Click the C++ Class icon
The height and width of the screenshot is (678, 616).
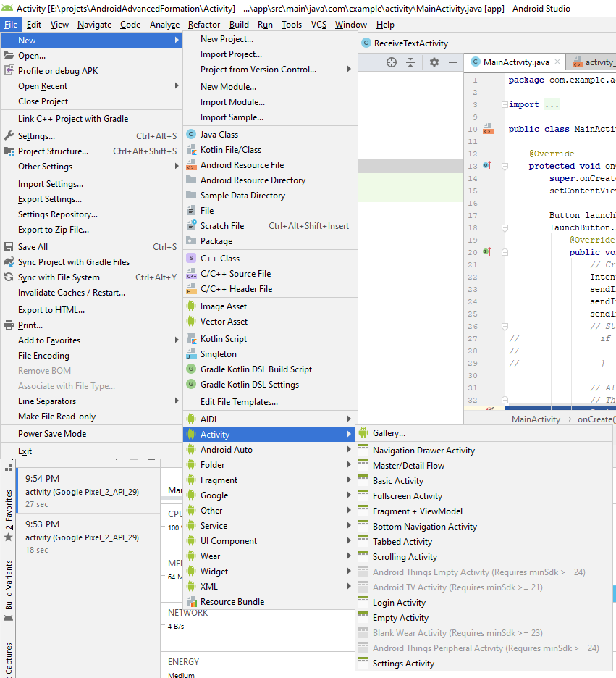click(191, 259)
